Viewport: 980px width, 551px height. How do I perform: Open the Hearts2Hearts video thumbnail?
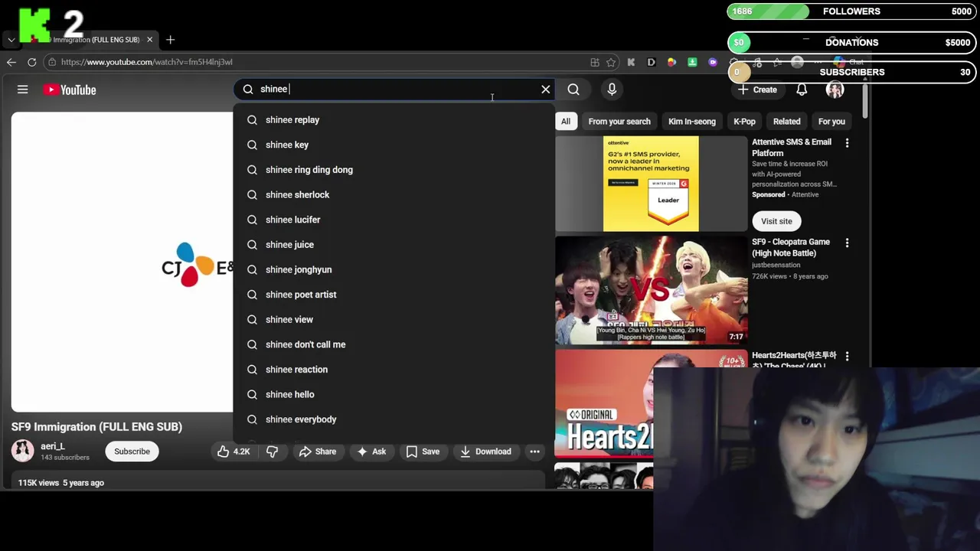click(604, 404)
